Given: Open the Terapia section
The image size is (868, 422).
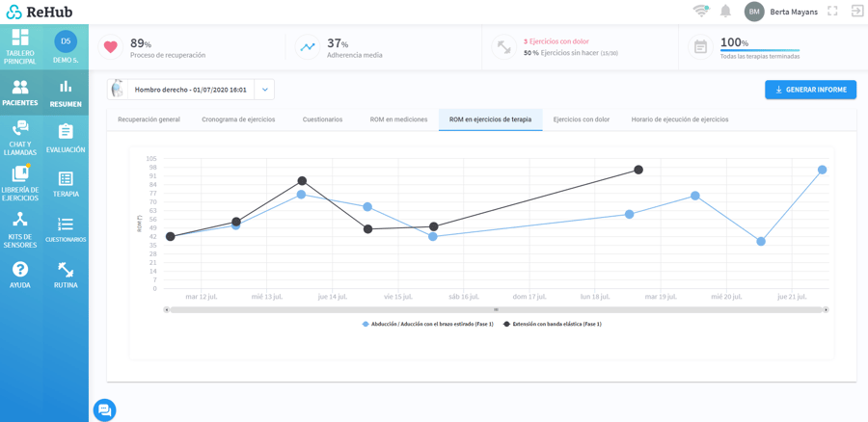Looking at the screenshot, I should point(66,184).
